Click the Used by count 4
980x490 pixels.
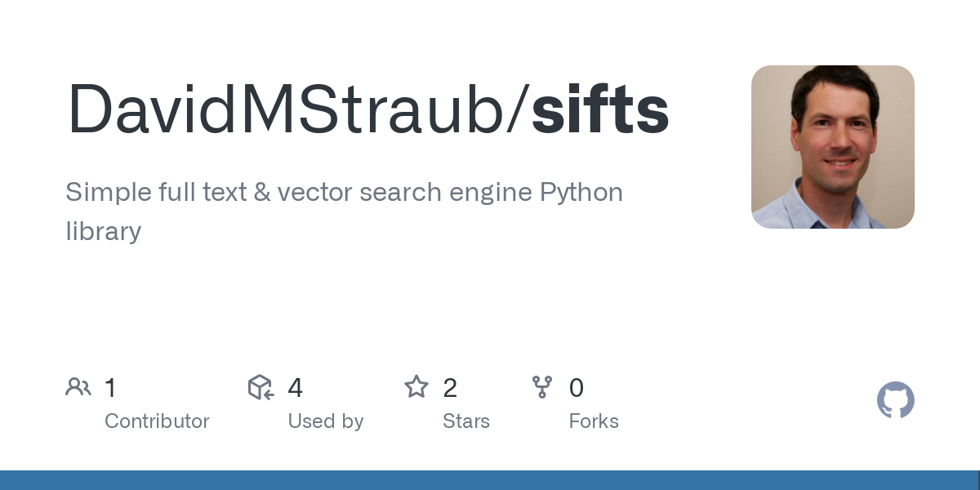click(295, 388)
